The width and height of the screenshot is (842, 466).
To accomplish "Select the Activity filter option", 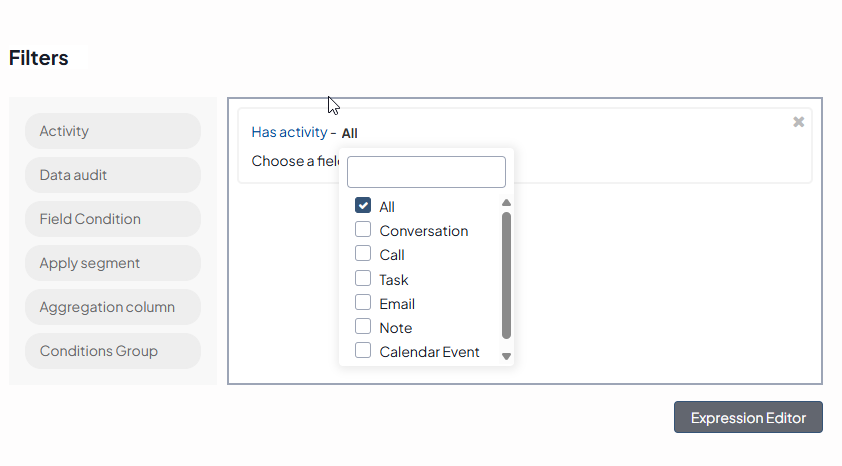I will pos(113,131).
